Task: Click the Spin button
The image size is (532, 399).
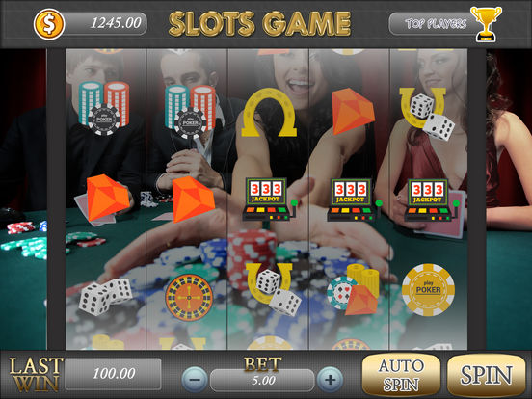Action: pyautogui.click(x=486, y=375)
